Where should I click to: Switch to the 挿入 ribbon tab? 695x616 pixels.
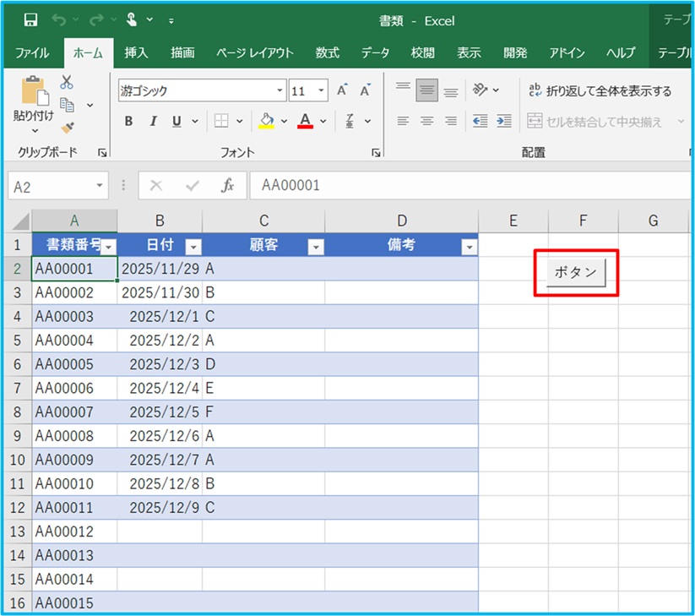136,52
